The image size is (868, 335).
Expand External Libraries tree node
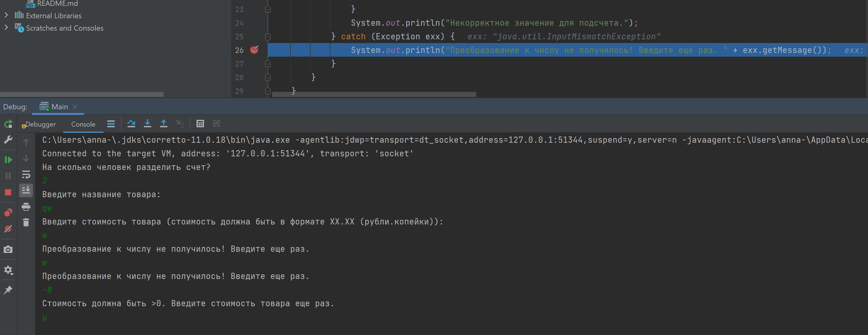tap(6, 15)
